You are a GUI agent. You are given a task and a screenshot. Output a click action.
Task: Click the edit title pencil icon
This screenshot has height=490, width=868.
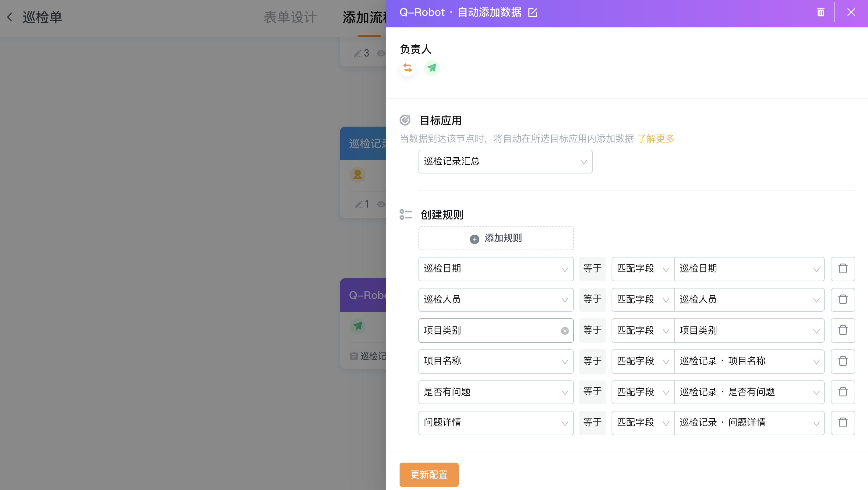point(533,12)
